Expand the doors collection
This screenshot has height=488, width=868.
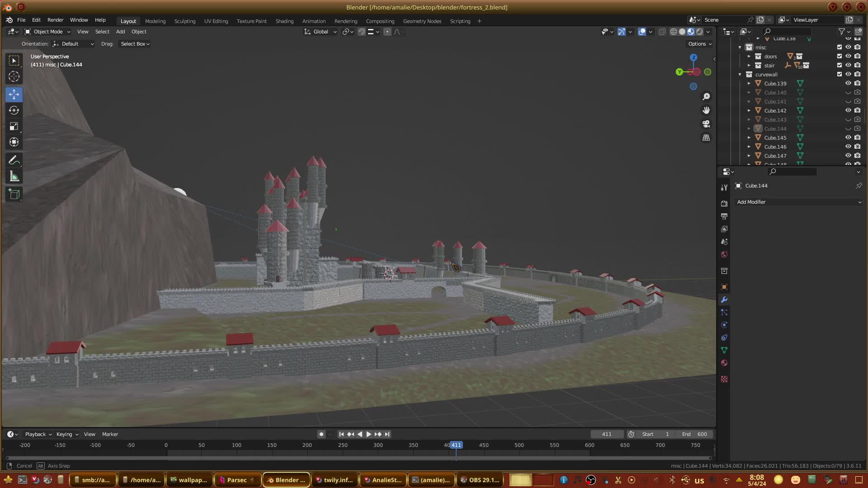click(x=749, y=56)
